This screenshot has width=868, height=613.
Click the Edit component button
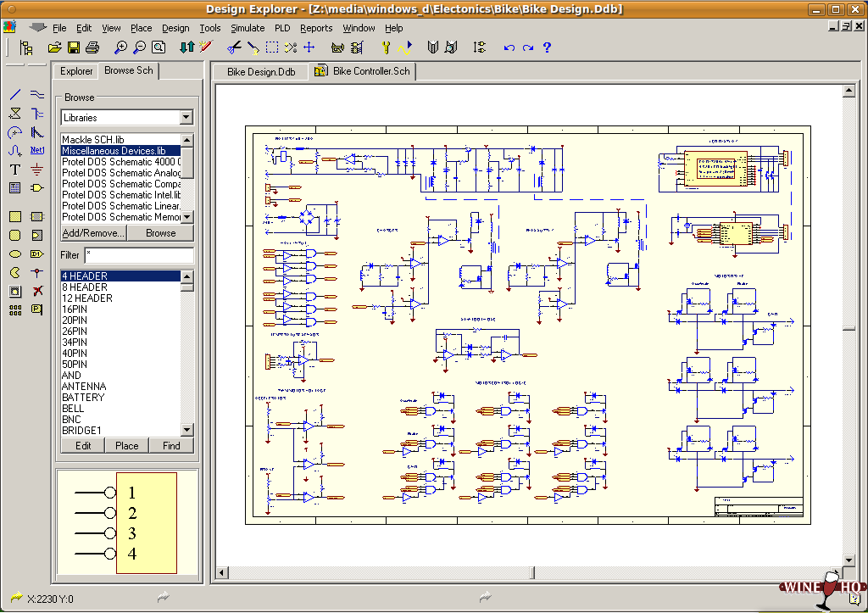83,446
